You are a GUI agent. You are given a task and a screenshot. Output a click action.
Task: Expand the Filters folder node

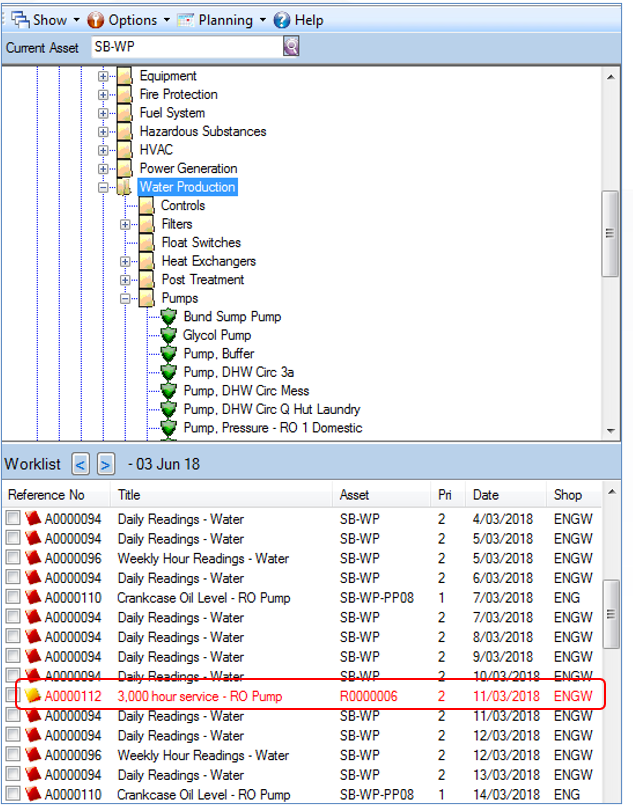pyautogui.click(x=125, y=225)
